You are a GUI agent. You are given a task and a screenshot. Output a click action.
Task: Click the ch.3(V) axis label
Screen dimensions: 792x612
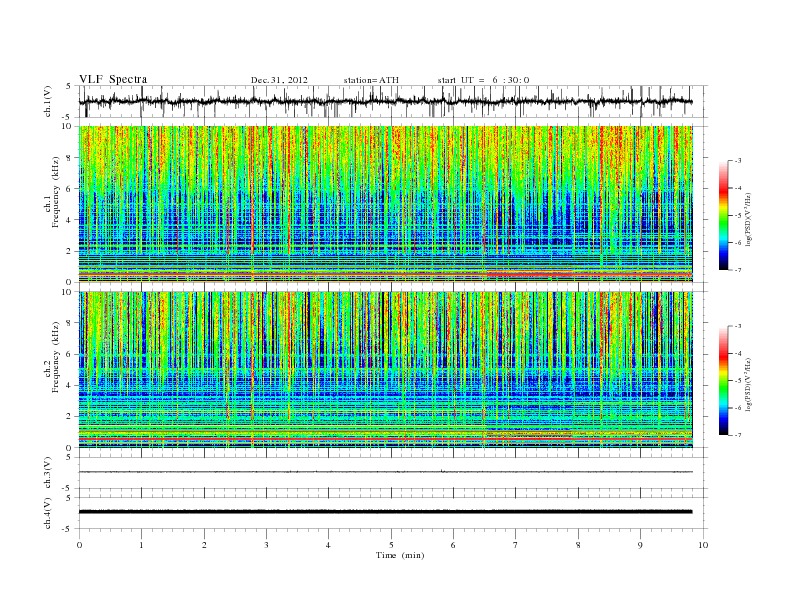point(48,473)
